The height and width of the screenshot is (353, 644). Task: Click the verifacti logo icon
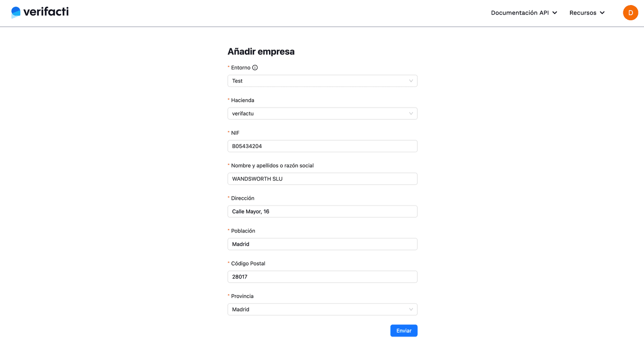pos(16,12)
